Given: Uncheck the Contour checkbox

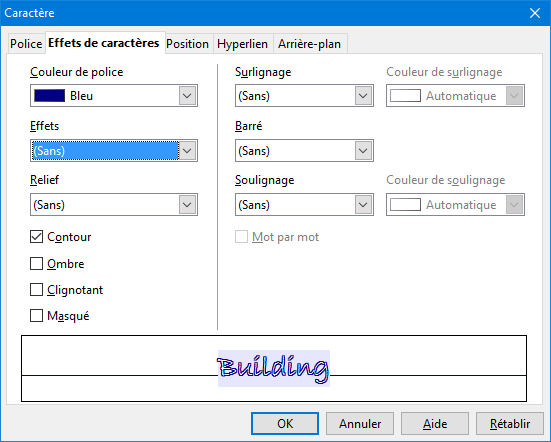Looking at the screenshot, I should pyautogui.click(x=37, y=237).
